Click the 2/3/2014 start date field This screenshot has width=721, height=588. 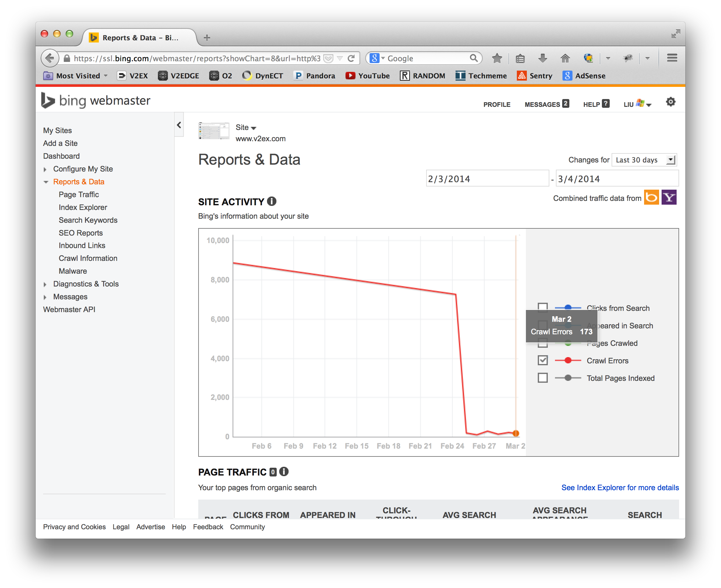pyautogui.click(x=487, y=178)
